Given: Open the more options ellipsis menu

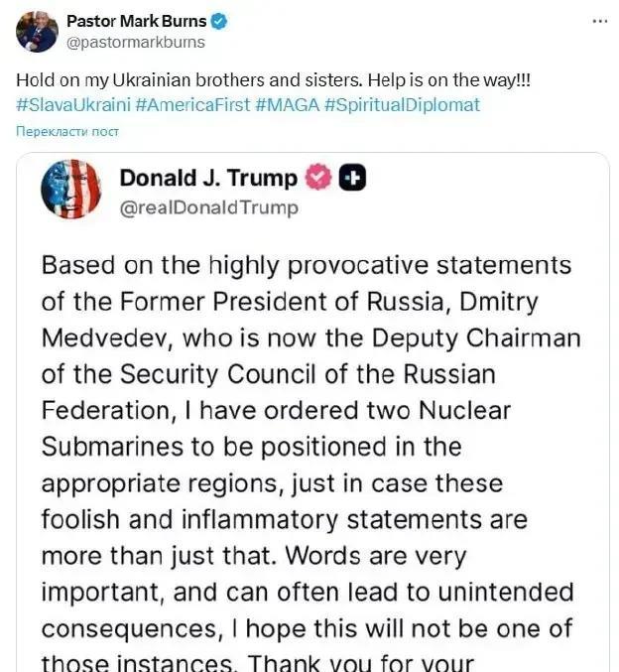Looking at the screenshot, I should tap(599, 21).
